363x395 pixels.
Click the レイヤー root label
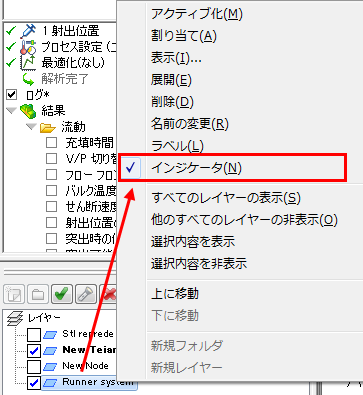point(44,318)
